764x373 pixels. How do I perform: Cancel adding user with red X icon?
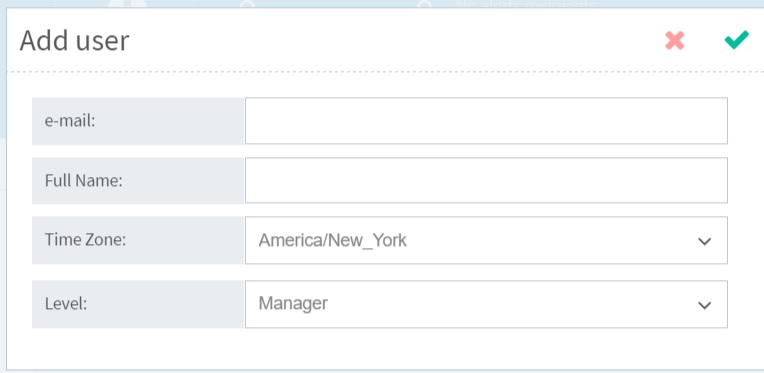tap(675, 41)
